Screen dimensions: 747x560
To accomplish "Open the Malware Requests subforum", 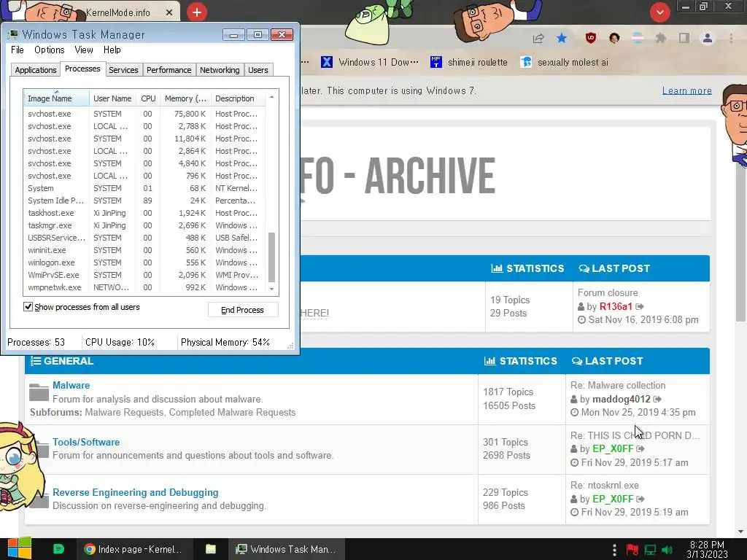I will [124, 413].
